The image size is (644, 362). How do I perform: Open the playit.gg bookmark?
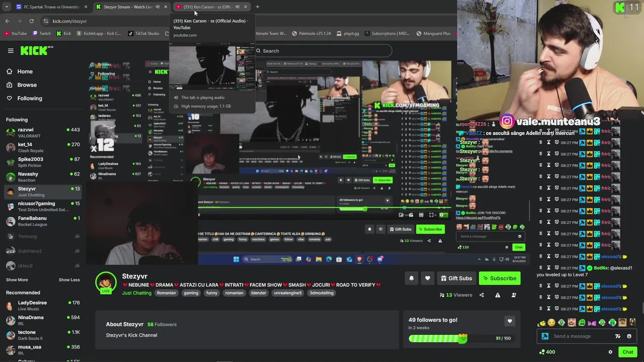[x=347, y=34]
